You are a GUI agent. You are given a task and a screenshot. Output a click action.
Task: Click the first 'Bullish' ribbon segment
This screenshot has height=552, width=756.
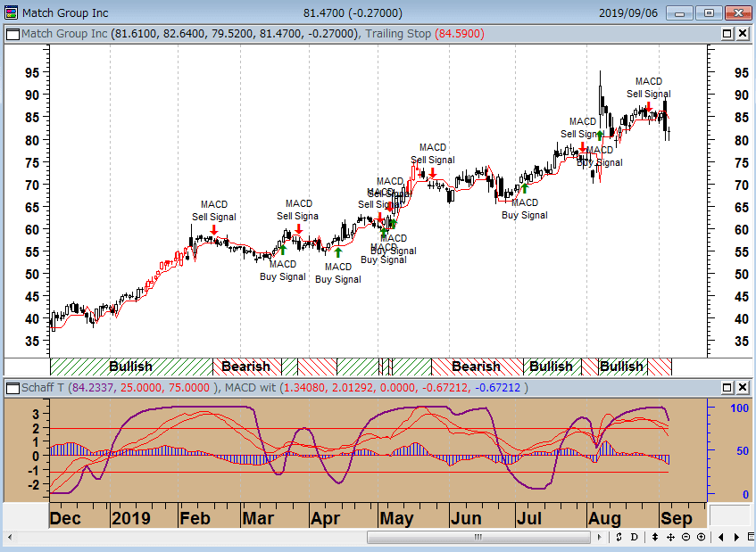[131, 367]
